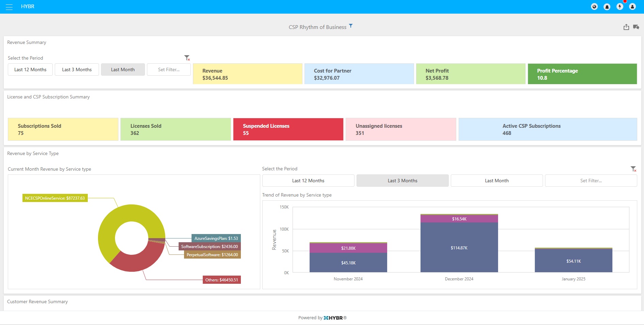Click the globe language icon
644x325 pixels.
coord(594,6)
